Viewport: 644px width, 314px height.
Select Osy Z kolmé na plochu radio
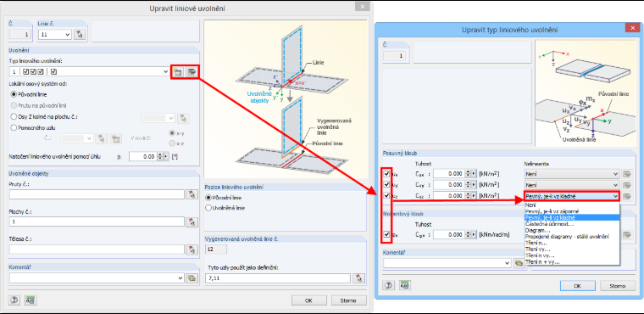coord(14,116)
